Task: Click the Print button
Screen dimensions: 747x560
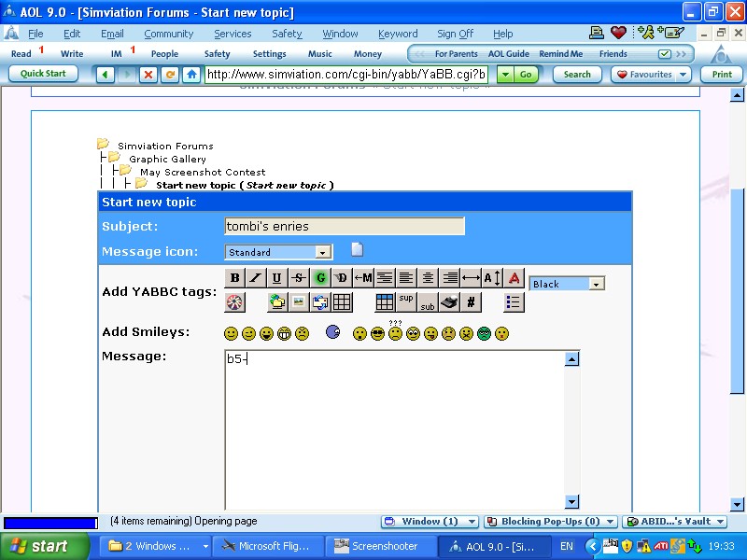Action: pos(722,75)
